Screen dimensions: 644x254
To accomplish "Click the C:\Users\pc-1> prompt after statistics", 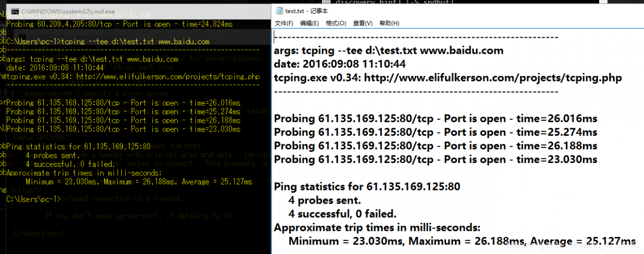I will point(33,199).
